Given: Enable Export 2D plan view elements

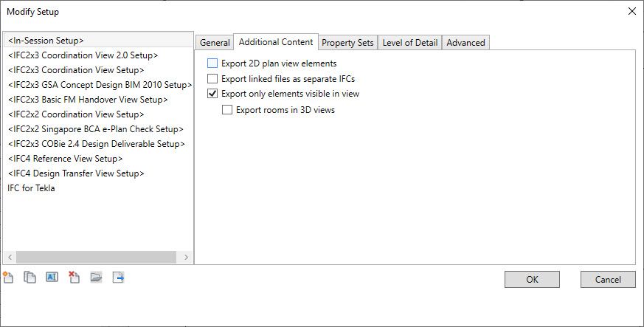Looking at the screenshot, I should click(x=212, y=63).
